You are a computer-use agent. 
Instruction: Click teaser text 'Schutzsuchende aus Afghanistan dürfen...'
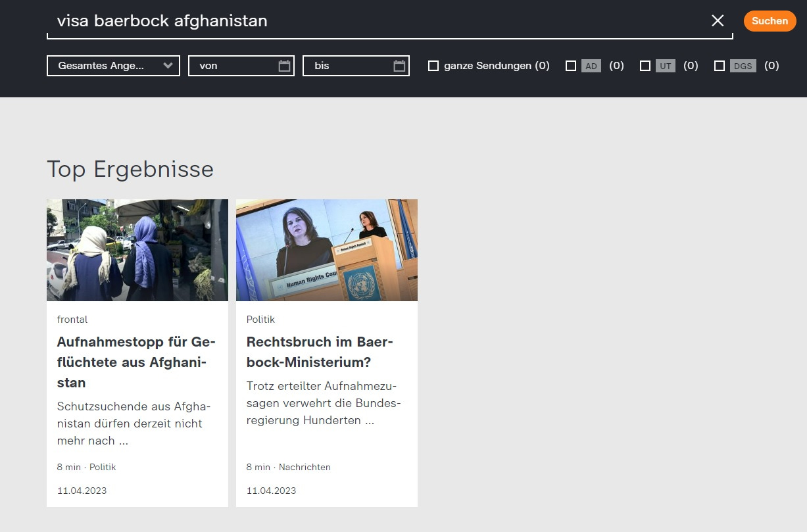pos(134,423)
